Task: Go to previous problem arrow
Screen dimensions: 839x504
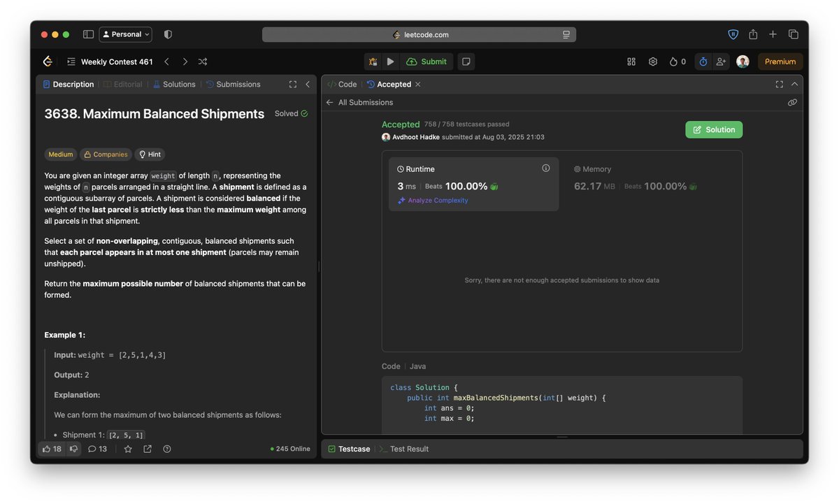Action: (166, 62)
